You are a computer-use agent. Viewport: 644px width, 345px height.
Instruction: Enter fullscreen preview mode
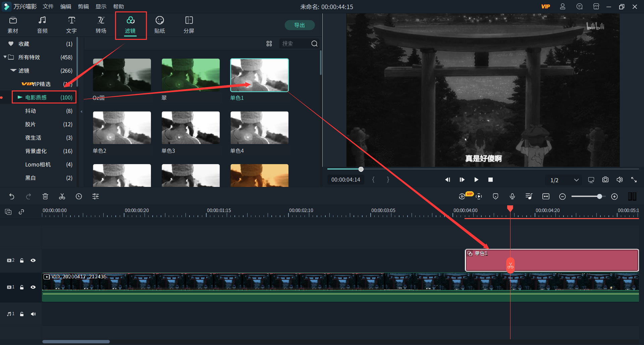click(634, 180)
